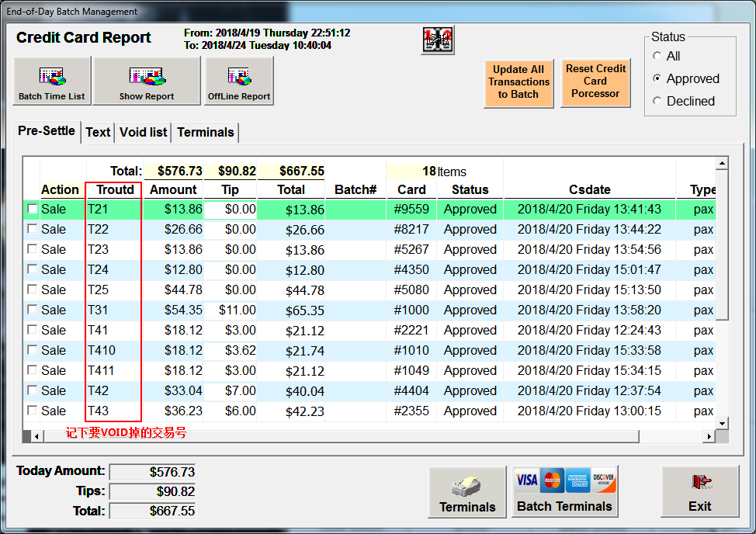Click the Amount column header

(x=173, y=189)
